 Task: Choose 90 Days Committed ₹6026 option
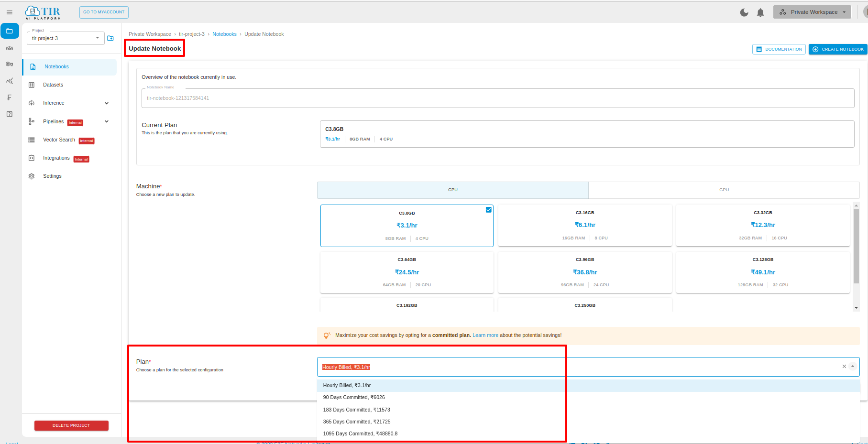click(x=588, y=397)
